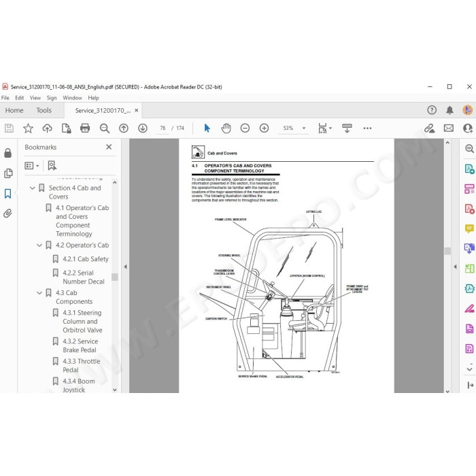Image resolution: width=476 pixels, height=476 pixels.
Task: Click the document vertical scrollbar thumb
Action: (x=447, y=251)
